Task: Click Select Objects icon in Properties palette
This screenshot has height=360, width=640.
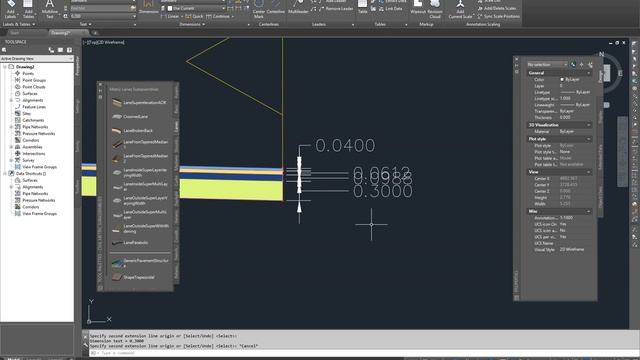Action: pos(582,64)
